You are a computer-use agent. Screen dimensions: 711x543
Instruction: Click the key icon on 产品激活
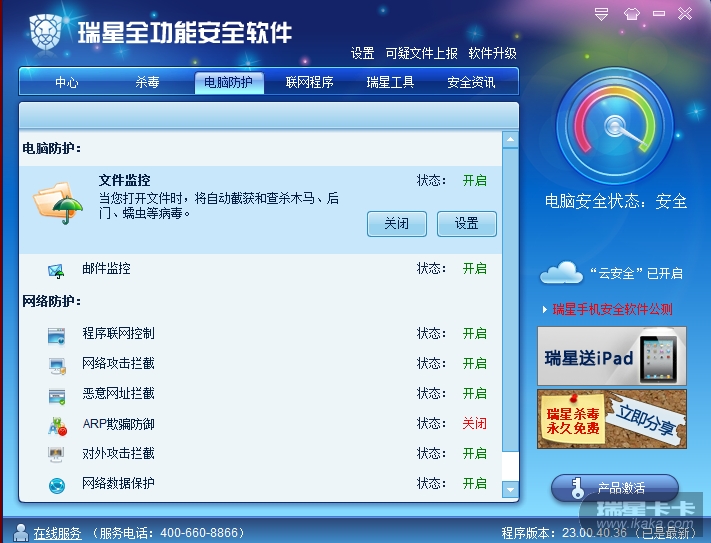click(x=577, y=488)
